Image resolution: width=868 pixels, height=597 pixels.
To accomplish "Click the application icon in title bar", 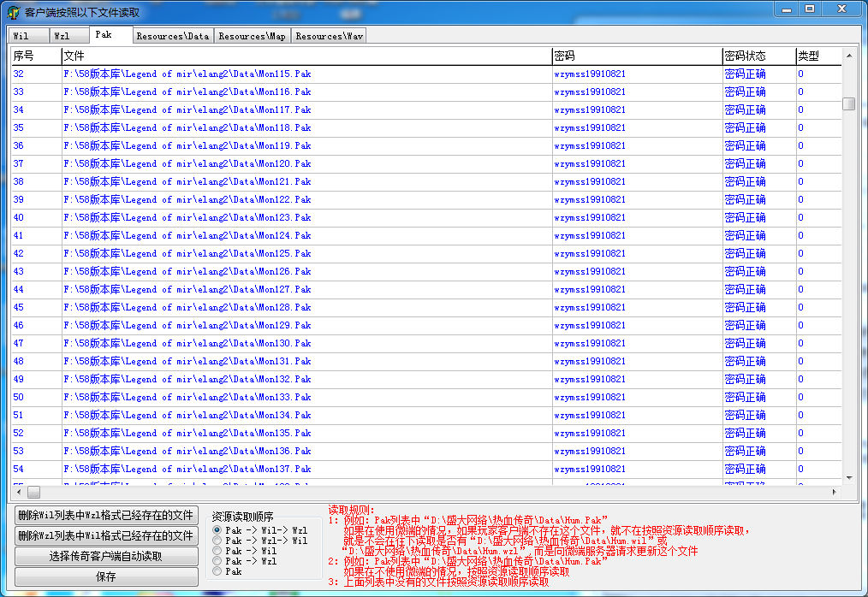I will click(x=14, y=12).
